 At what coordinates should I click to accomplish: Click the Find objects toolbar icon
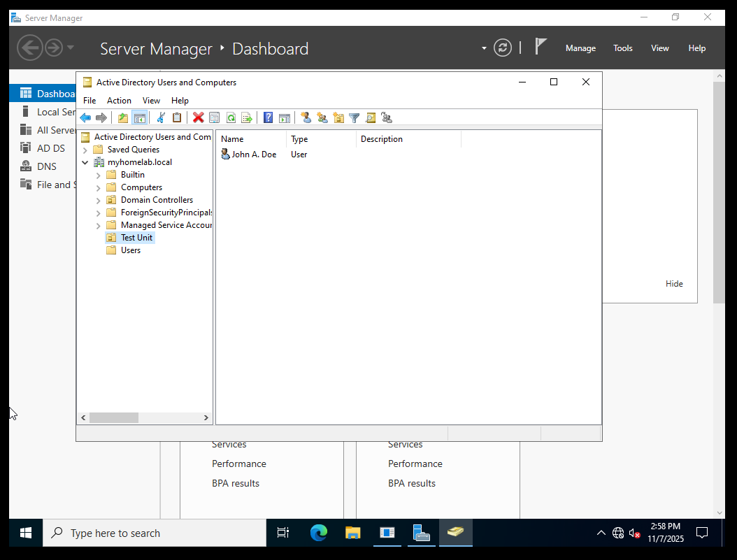(x=371, y=117)
